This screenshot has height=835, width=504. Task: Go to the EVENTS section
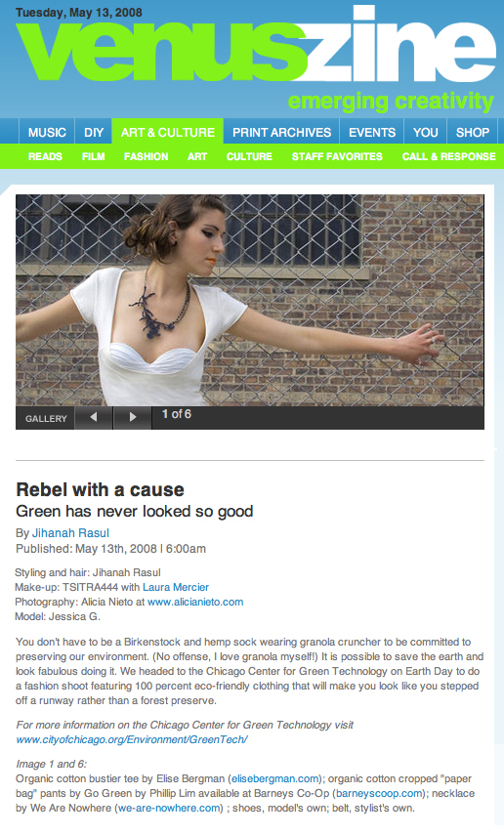tap(372, 132)
